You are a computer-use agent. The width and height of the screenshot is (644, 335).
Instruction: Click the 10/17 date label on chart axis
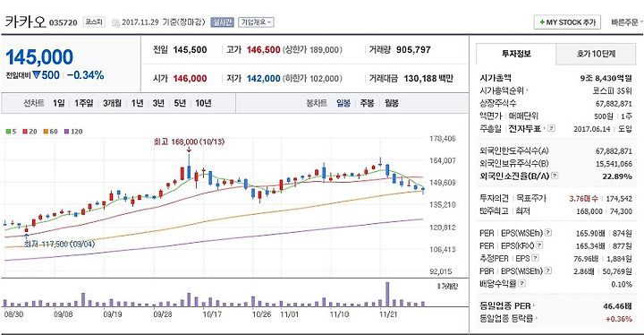[x=212, y=314]
